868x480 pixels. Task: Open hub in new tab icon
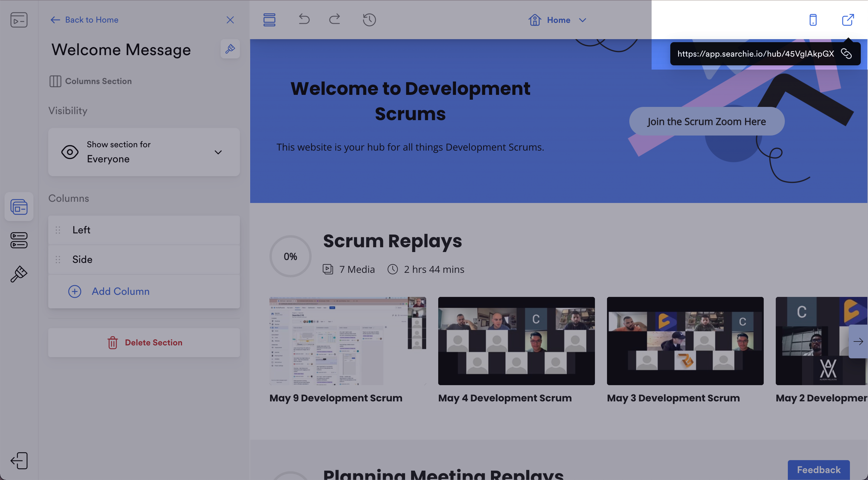tap(848, 20)
